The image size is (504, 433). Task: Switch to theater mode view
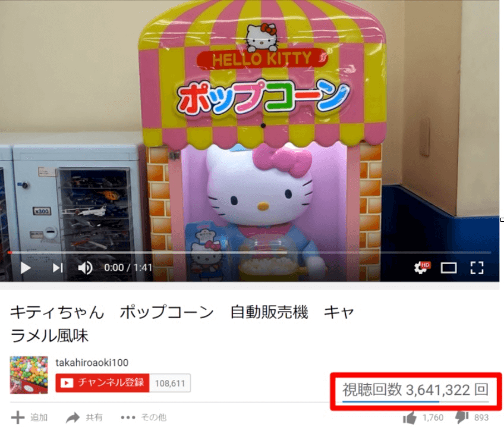[x=449, y=268]
